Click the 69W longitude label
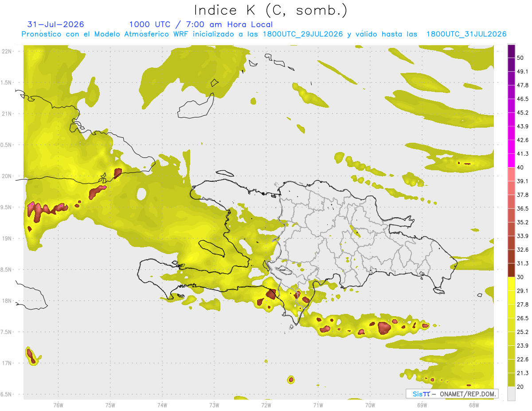This screenshot has height=411, width=532. point(422,405)
